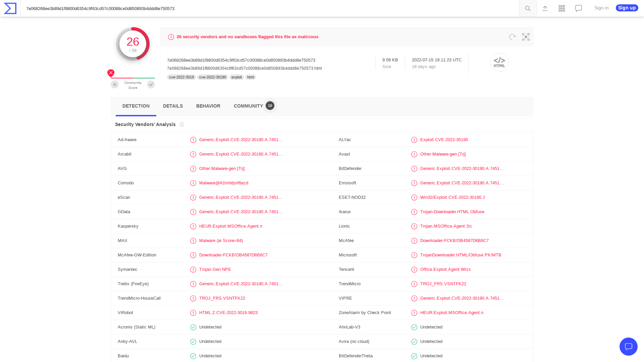Click alert icon next to ALYac detection
Viewport: 644px width, 362px height.
tap(414, 140)
